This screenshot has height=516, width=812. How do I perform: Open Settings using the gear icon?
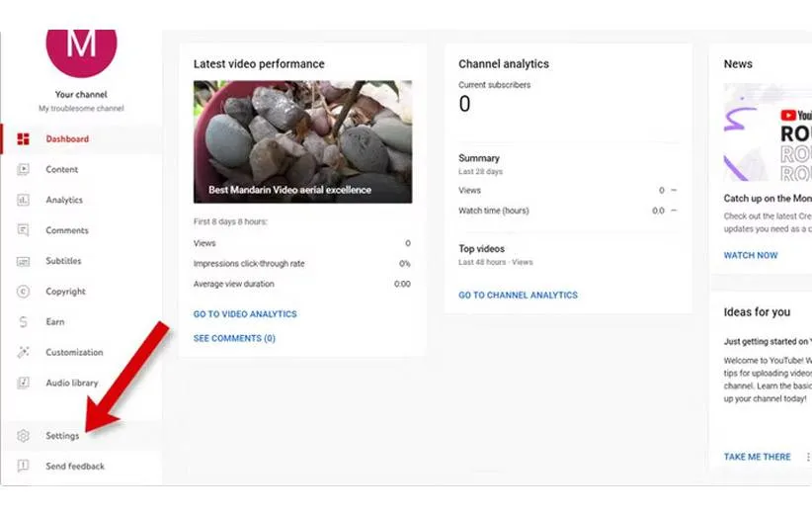[x=23, y=436]
